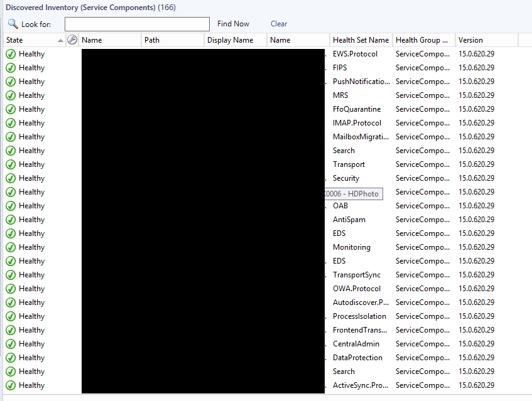532x401 pixels.
Task: Select the IMAP.Protocol health set row
Action: (357, 123)
